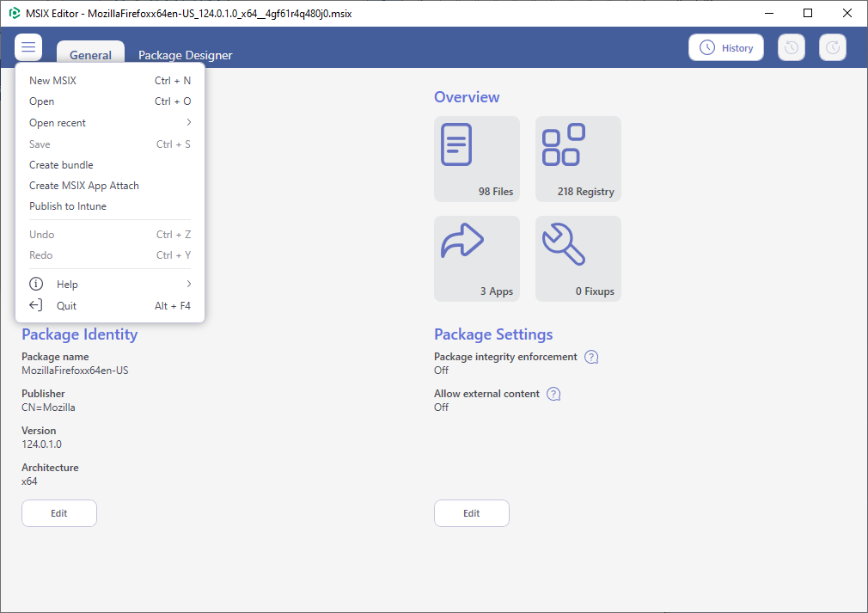Choose Open from the menu
Viewport: 868px width, 613px height.
click(110, 101)
